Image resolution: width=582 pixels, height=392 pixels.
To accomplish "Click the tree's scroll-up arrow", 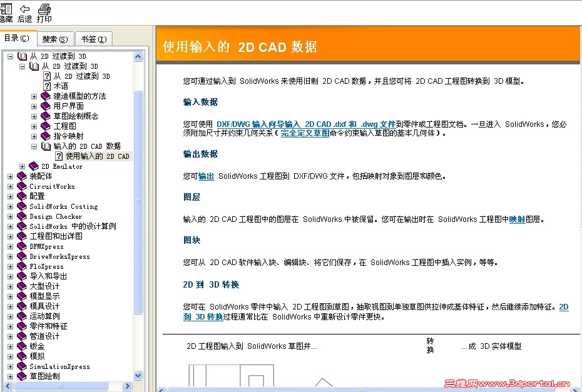I will [x=138, y=56].
